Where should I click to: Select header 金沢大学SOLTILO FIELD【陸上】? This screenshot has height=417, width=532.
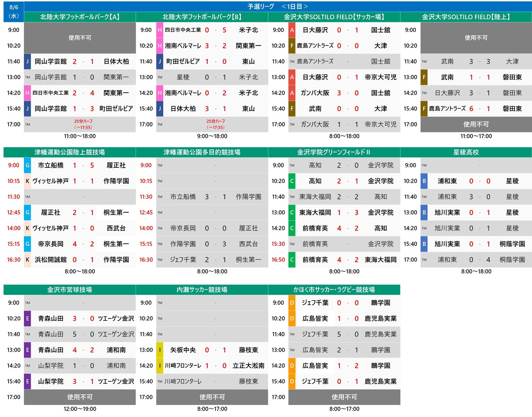tap(466, 17)
